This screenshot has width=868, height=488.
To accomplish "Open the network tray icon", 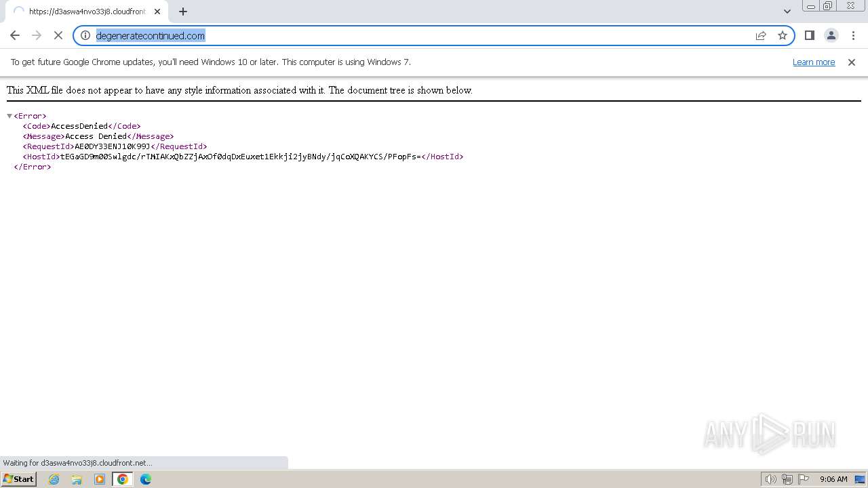I will point(787,479).
